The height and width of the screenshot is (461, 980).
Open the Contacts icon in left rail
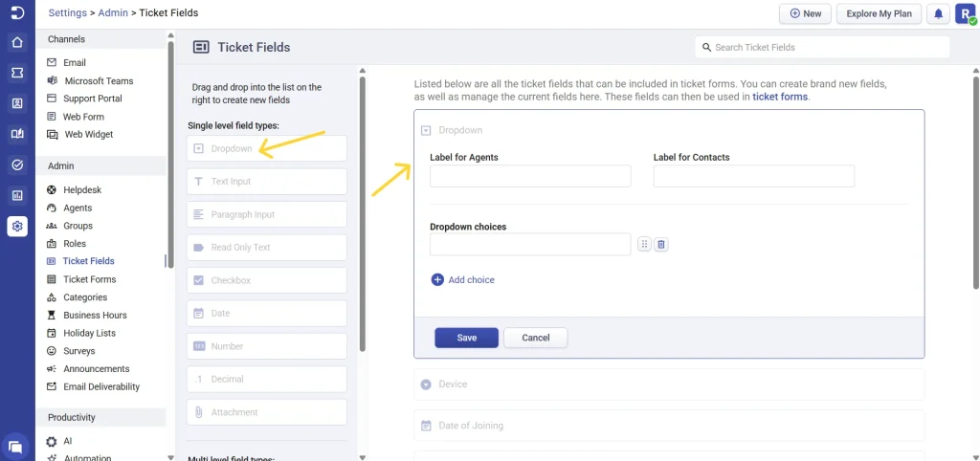[17, 103]
